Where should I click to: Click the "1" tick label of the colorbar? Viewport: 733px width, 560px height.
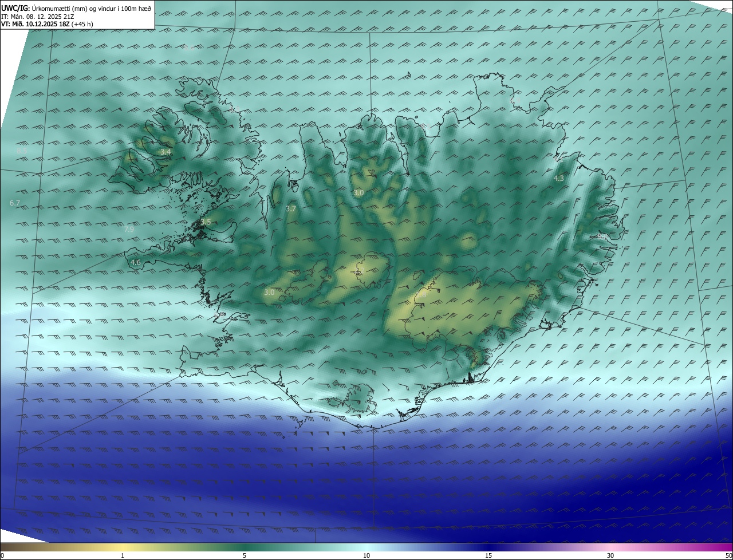tap(123, 555)
